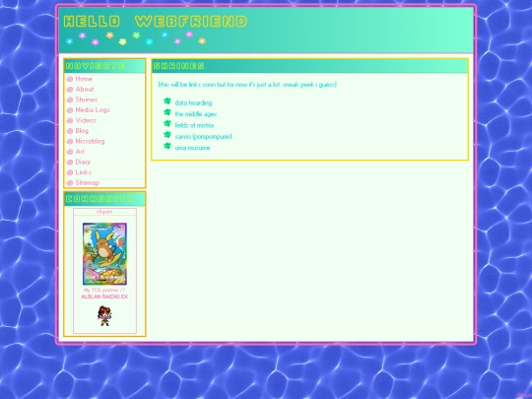Open the Diary link
The width and height of the screenshot is (532, 399).
point(83,162)
